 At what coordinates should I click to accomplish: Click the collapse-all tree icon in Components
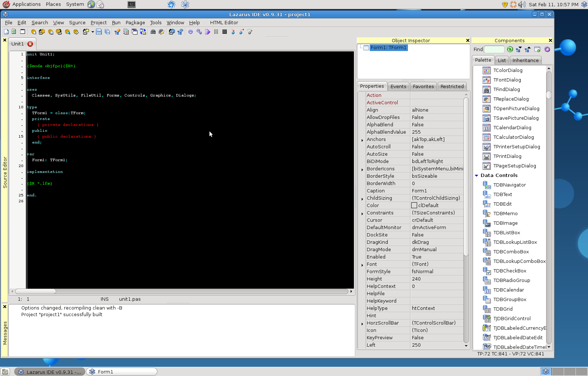pos(528,49)
